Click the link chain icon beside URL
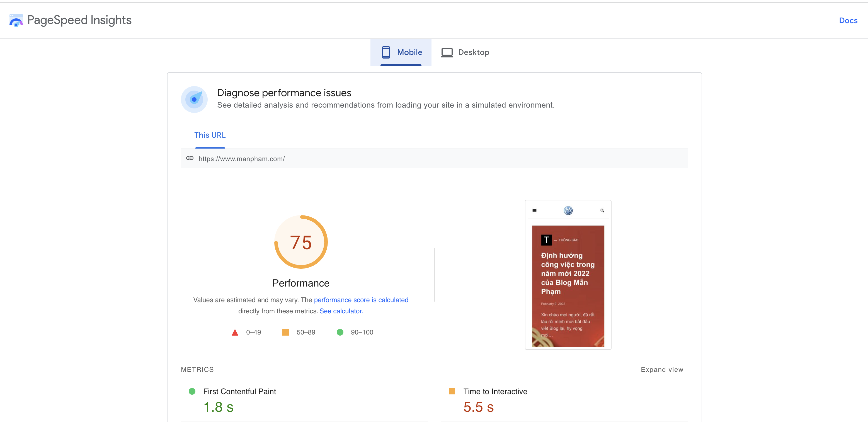This screenshot has height=422, width=868. [x=190, y=158]
